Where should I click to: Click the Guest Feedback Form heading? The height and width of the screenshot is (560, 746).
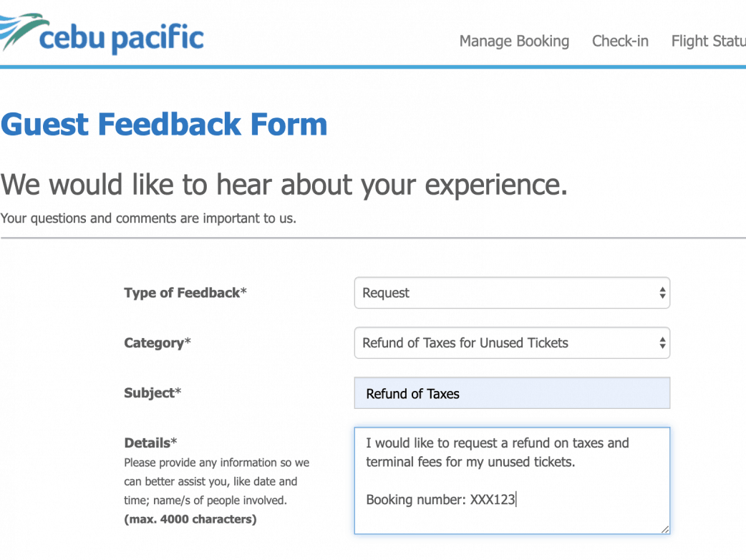[164, 124]
